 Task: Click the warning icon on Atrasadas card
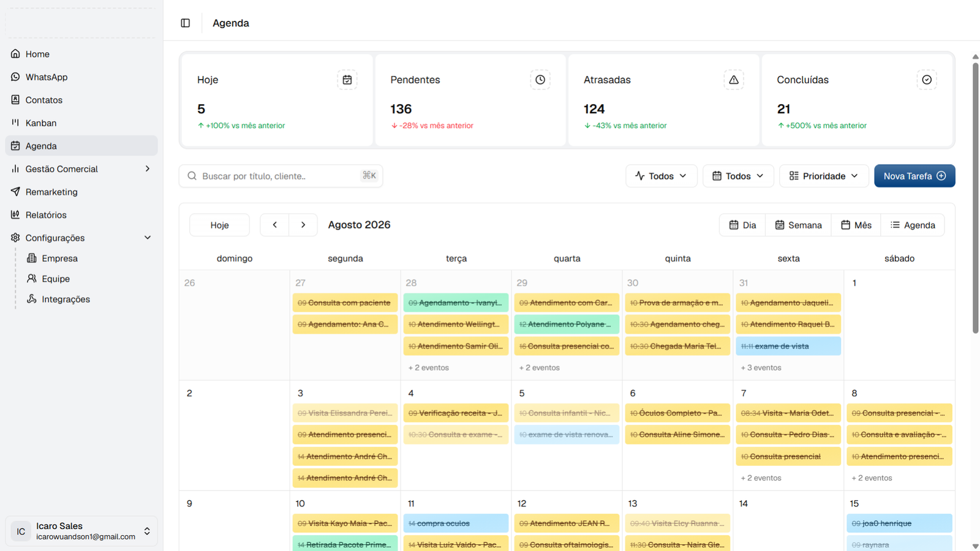[x=734, y=80]
